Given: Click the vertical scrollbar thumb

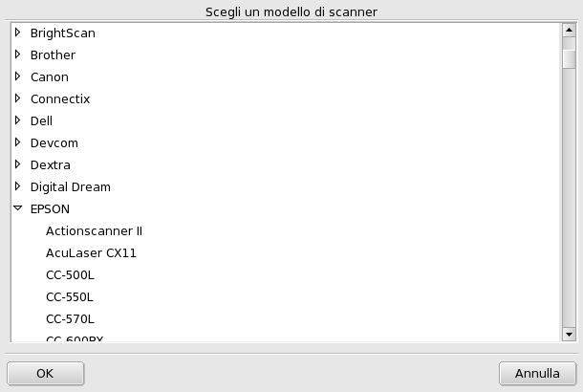Looking at the screenshot, I should coord(569,57).
